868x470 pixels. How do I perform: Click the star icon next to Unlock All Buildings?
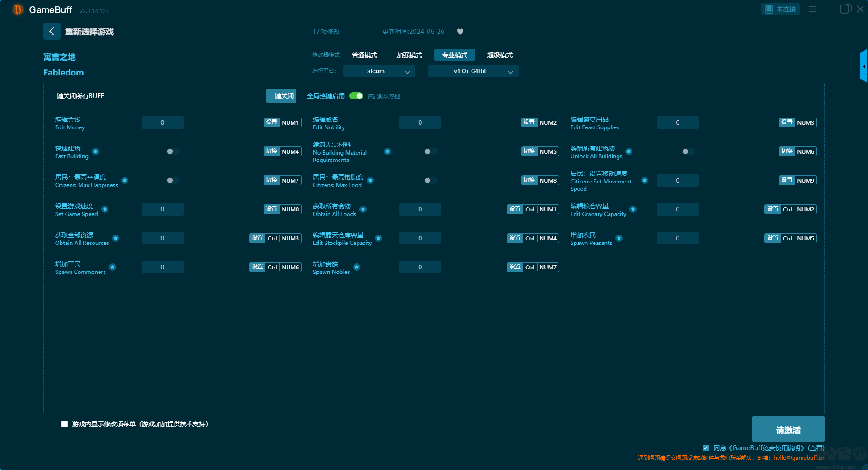(629, 151)
